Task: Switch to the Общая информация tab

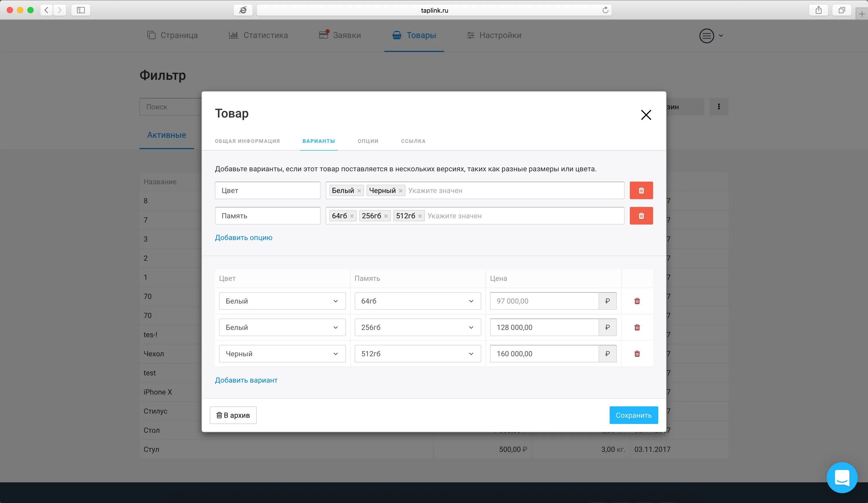Action: click(x=247, y=141)
